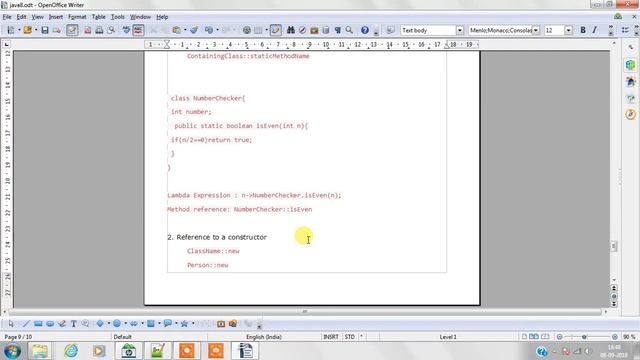
Task: Click the From File picture icon
Action: 233,324
